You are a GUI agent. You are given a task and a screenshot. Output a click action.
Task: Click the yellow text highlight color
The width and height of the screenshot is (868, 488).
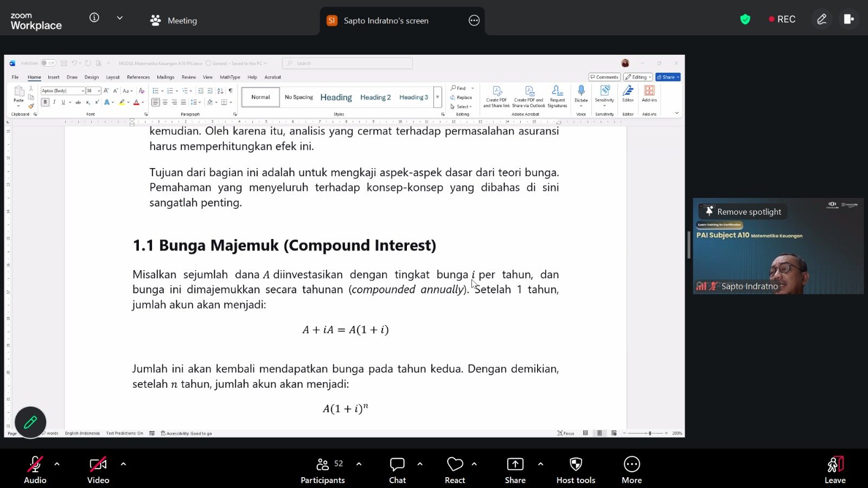pyautogui.click(x=122, y=102)
